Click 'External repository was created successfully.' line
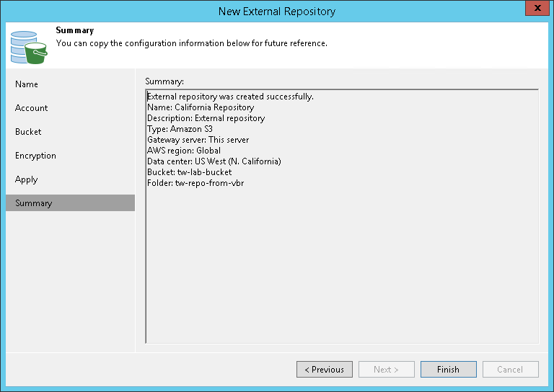The image size is (554, 392). [x=230, y=97]
